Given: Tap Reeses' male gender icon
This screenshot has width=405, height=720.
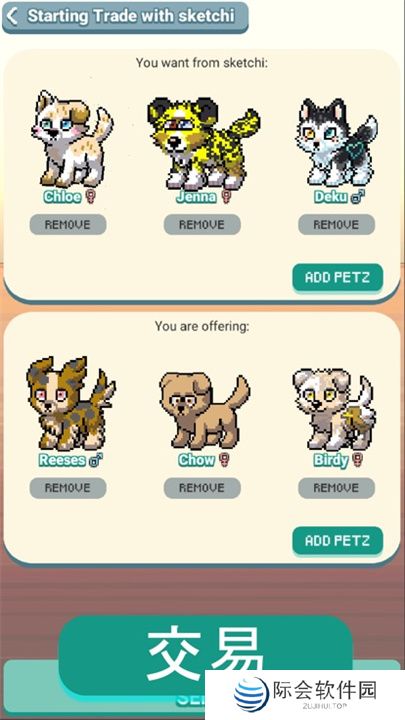Looking at the screenshot, I should (x=96, y=460).
